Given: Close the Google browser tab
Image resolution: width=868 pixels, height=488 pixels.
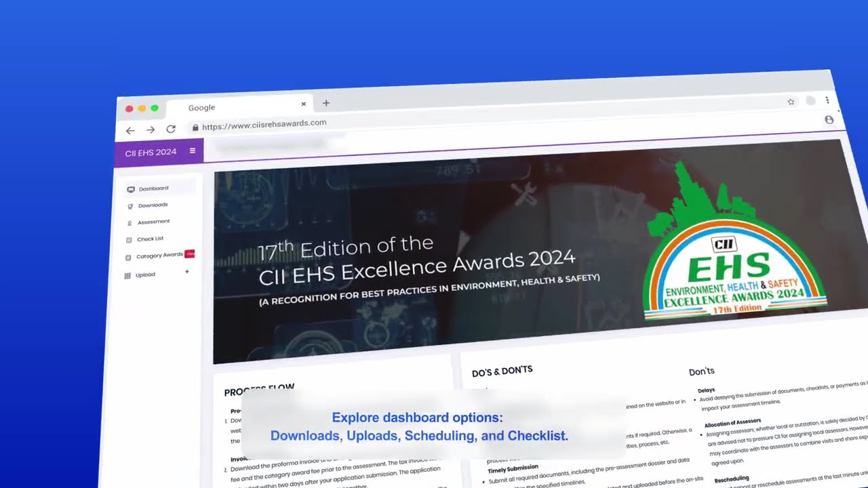Looking at the screenshot, I should (304, 104).
